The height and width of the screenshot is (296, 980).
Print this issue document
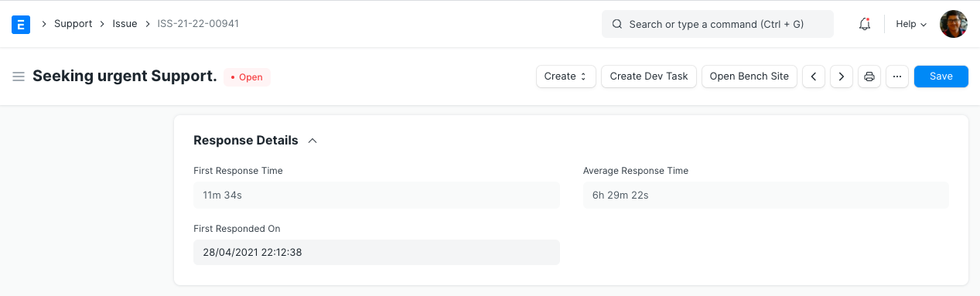[x=869, y=77]
